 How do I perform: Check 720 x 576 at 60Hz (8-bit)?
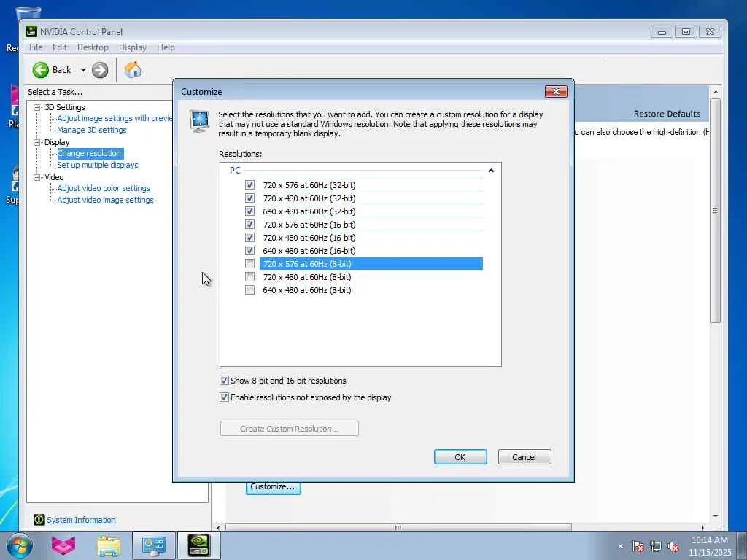point(249,263)
